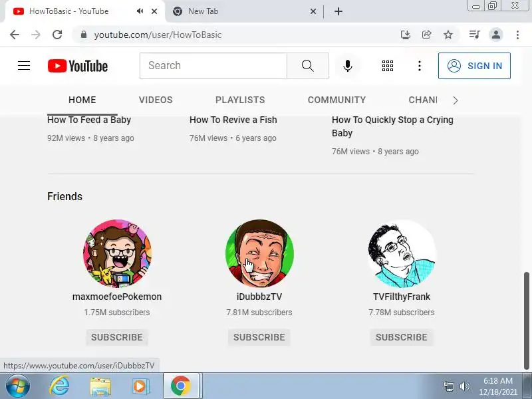Go to YouTube home via the logo
This screenshot has width=532, height=399.
[78, 66]
